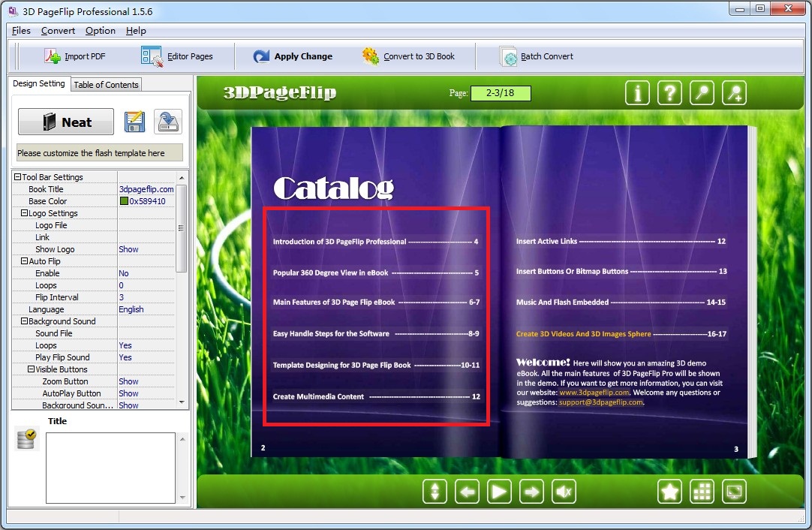This screenshot has width=812, height=530.
Task: Change the Background Sound Loops value Yes
Action: tap(125, 345)
